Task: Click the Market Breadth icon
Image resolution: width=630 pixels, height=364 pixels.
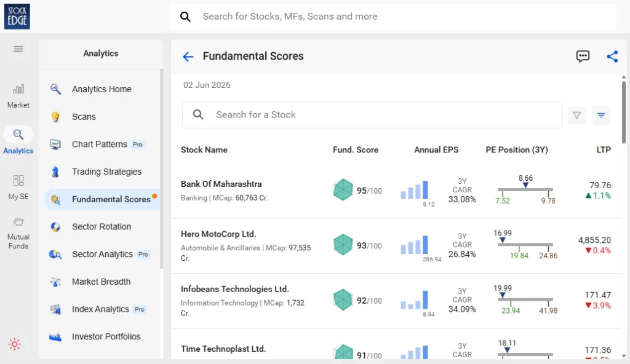Action: 55,282
